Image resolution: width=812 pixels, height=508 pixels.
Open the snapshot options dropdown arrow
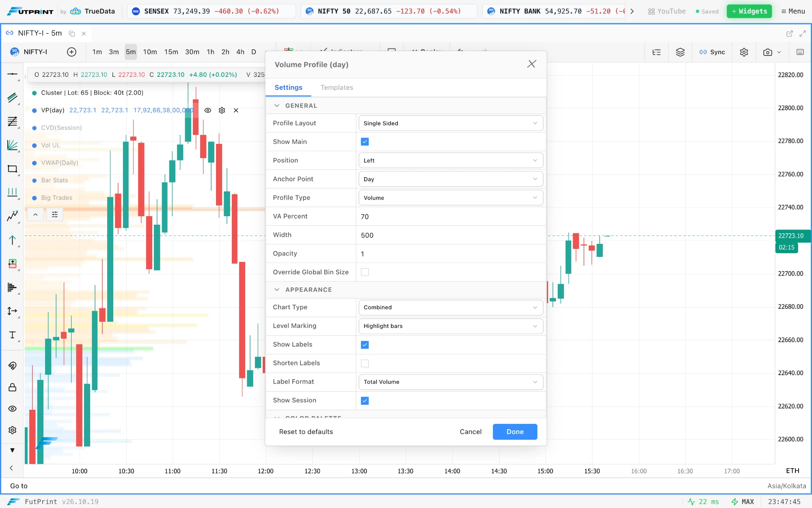point(779,52)
